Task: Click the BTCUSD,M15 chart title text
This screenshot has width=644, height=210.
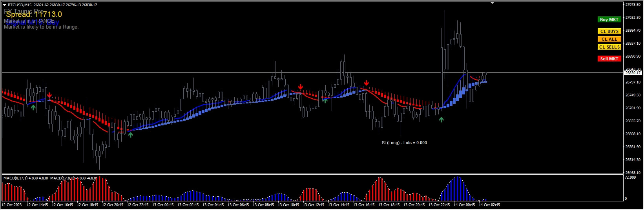Action: (20, 5)
